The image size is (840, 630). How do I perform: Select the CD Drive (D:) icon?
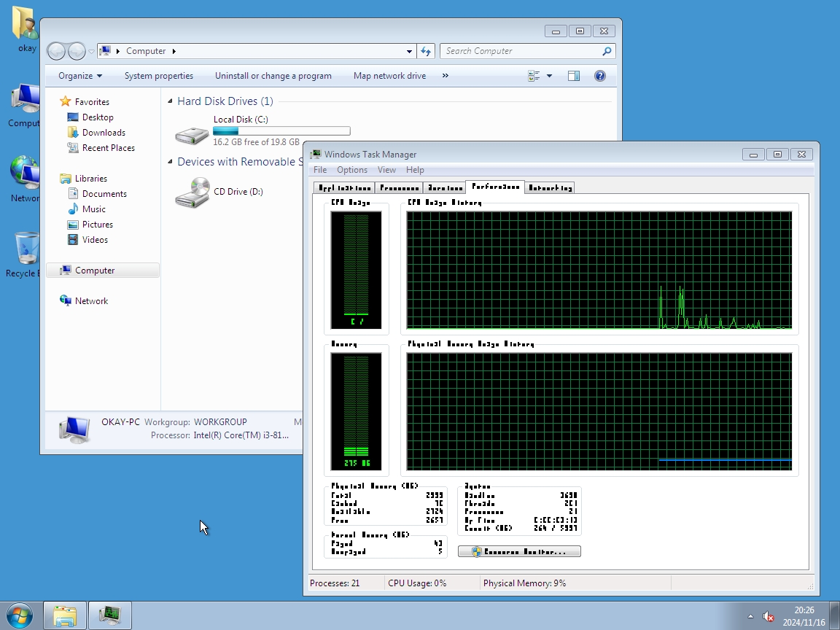point(192,192)
